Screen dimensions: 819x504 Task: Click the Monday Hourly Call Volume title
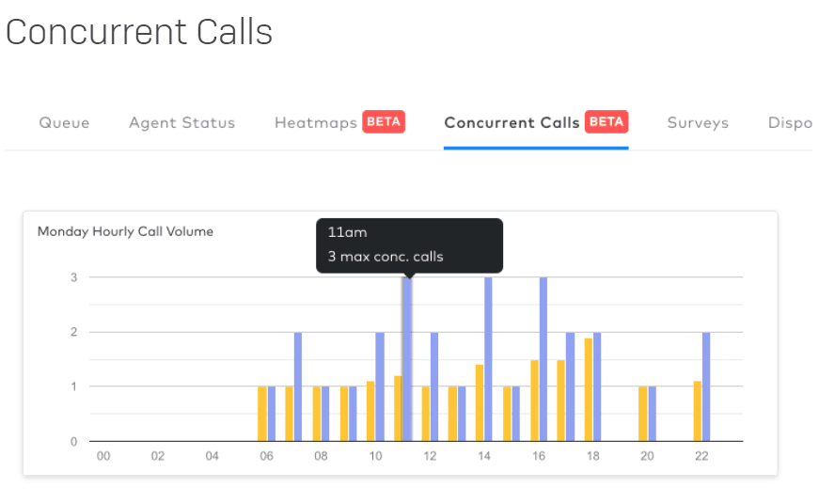[125, 231]
